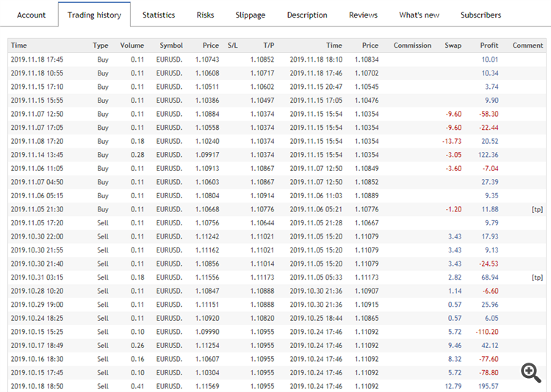The width and height of the screenshot is (551, 392).
Task: Click profit value 27.39
Action: click(x=490, y=182)
